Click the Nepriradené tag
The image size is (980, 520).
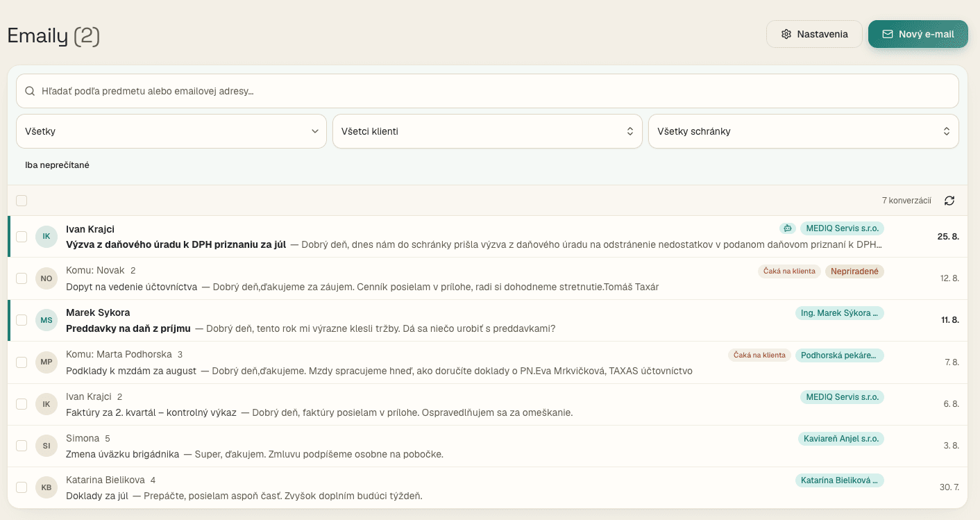click(854, 271)
